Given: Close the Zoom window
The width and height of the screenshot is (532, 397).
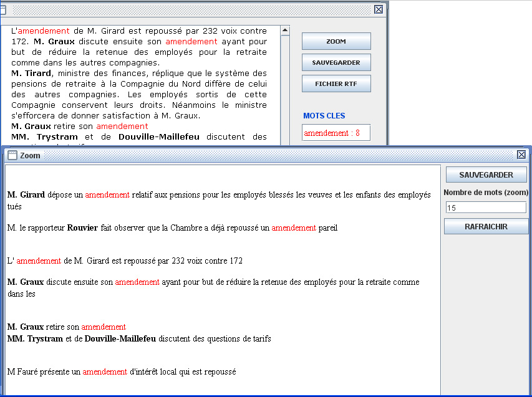Looking at the screenshot, I should pyautogui.click(x=521, y=155).
